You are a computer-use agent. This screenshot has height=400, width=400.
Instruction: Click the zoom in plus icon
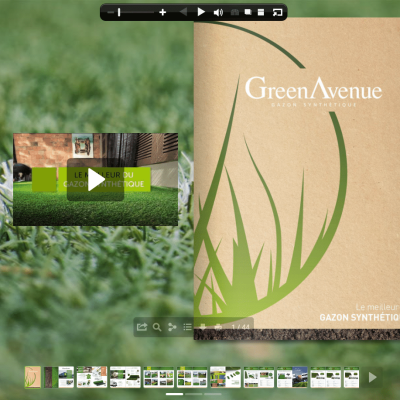(x=163, y=12)
